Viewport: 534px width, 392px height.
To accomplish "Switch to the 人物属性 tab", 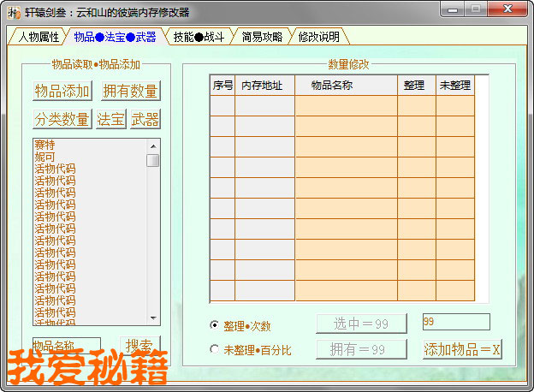I will (x=39, y=37).
